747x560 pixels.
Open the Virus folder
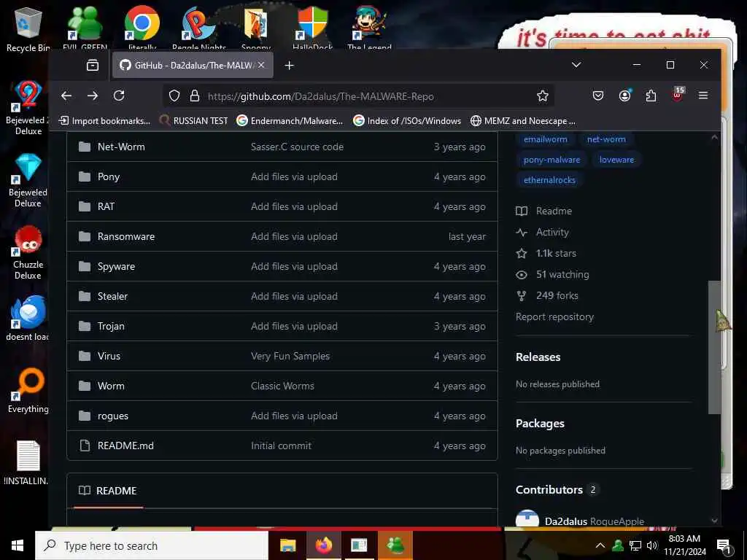pyautogui.click(x=109, y=356)
